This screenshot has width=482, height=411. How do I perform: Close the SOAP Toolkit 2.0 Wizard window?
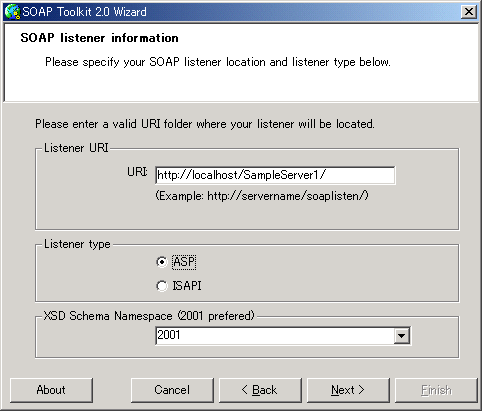(x=468, y=12)
